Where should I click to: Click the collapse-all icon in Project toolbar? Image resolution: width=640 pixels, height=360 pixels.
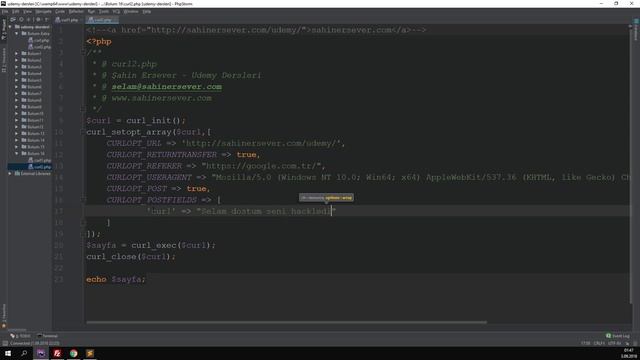coord(29,20)
